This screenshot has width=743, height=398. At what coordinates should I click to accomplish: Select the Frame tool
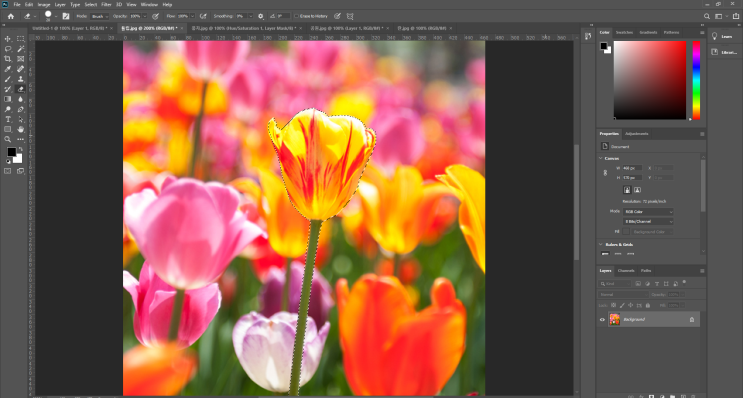click(20, 59)
